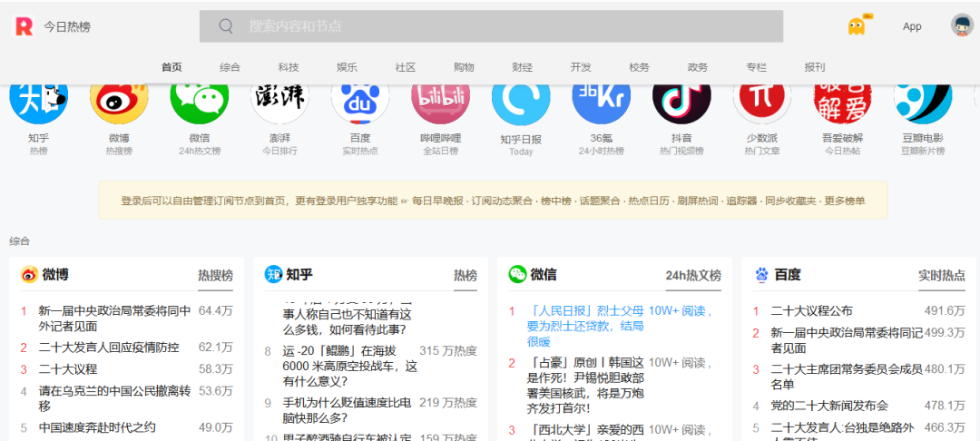Switch to the 购物 tab
The image size is (980, 441).
pos(464,67)
